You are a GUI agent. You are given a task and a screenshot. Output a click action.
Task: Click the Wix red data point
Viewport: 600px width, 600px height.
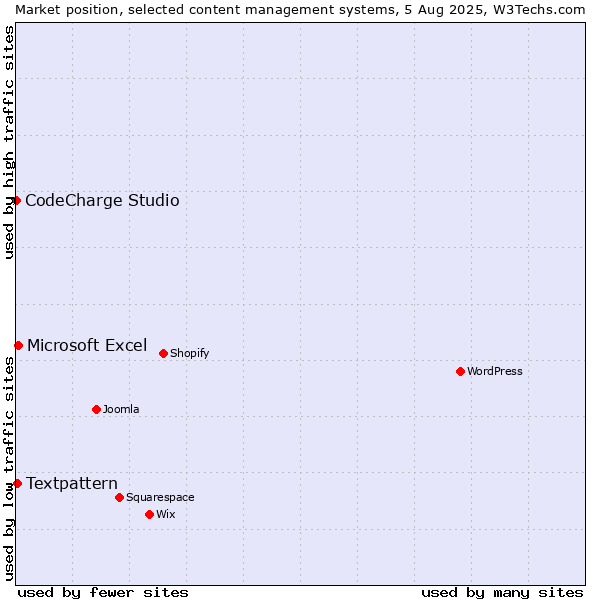pyautogui.click(x=150, y=514)
